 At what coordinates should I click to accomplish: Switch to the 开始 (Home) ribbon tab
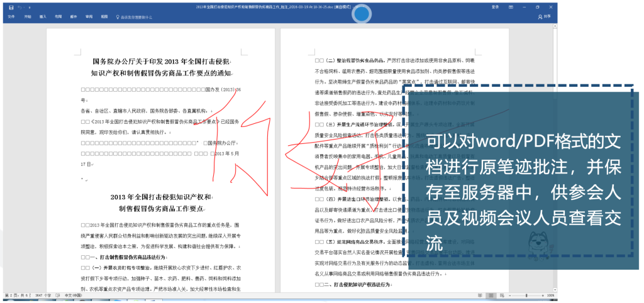pos(27,17)
